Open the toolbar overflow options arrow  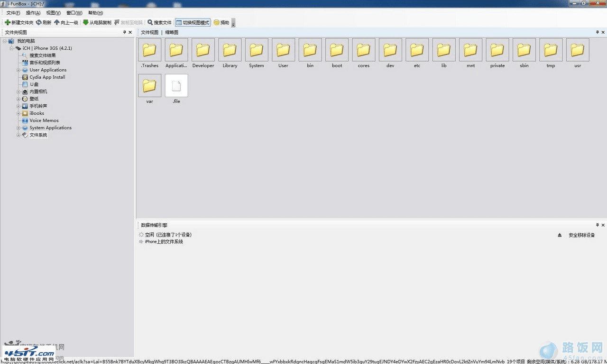[x=233, y=23]
